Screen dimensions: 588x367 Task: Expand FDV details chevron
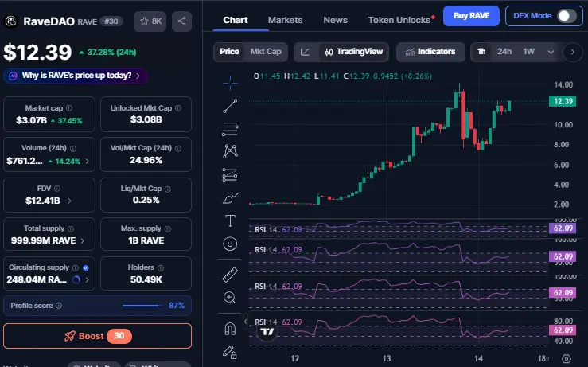point(69,201)
